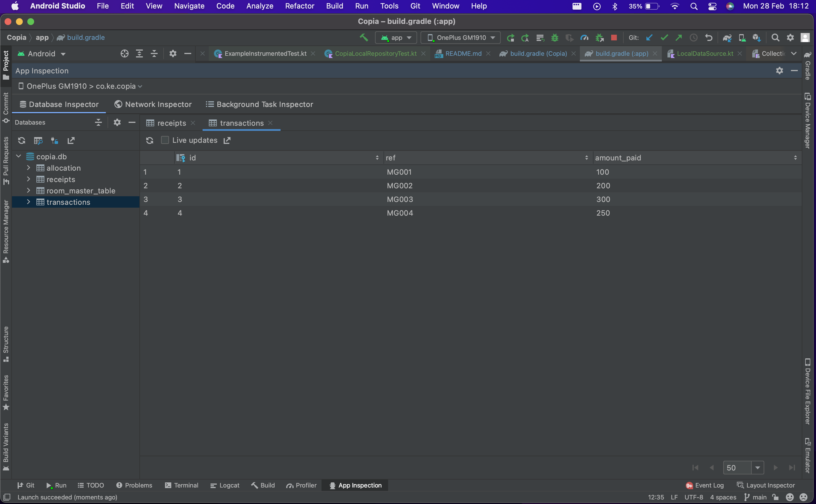Image resolution: width=816 pixels, height=504 pixels.
Task: Click the export databases icon in Databases panel
Action: (71, 140)
